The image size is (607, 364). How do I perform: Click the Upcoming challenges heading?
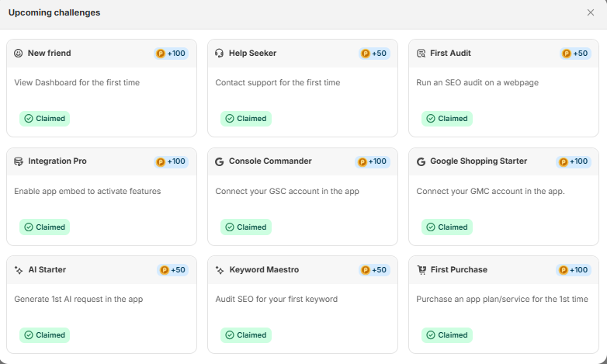coord(54,13)
